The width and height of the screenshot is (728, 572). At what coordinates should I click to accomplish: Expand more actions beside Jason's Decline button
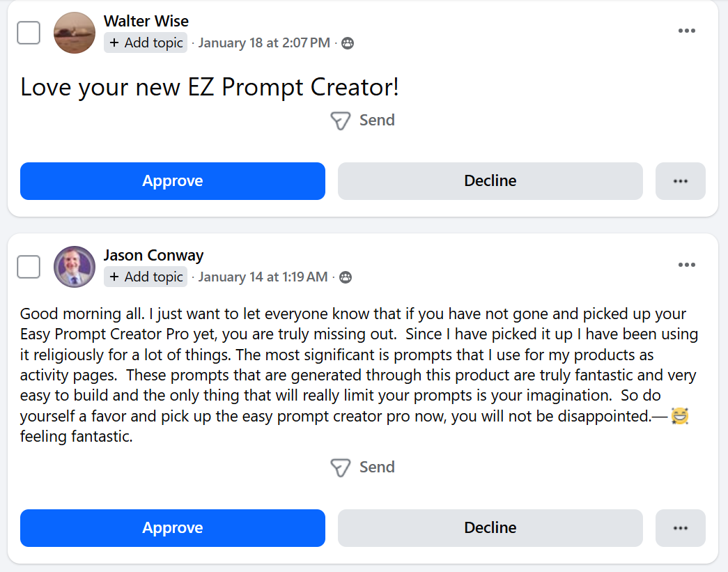click(681, 528)
